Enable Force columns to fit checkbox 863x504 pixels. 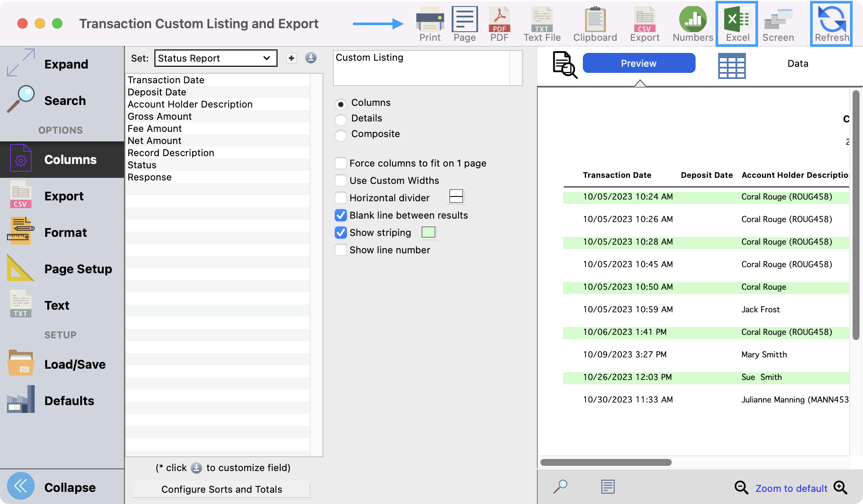(x=341, y=164)
